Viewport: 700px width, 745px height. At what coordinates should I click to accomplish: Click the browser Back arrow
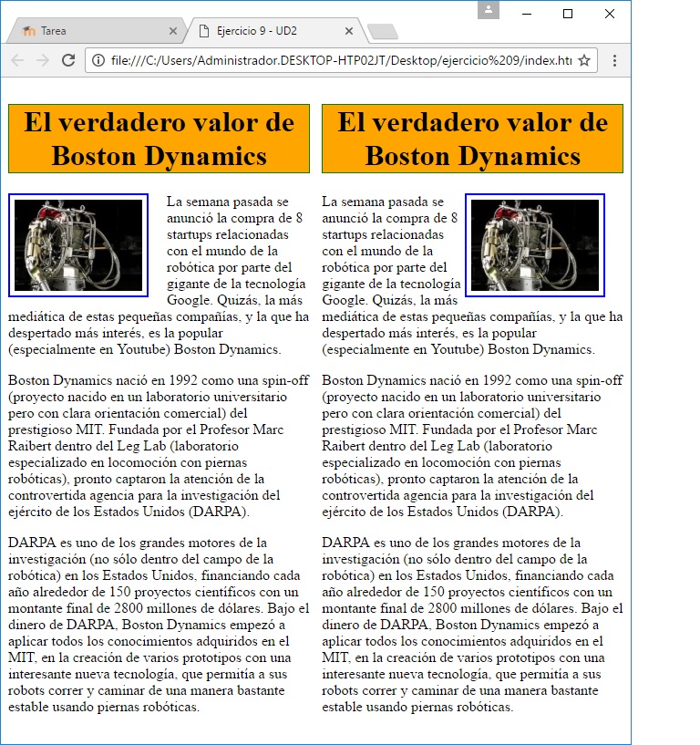tap(17, 60)
